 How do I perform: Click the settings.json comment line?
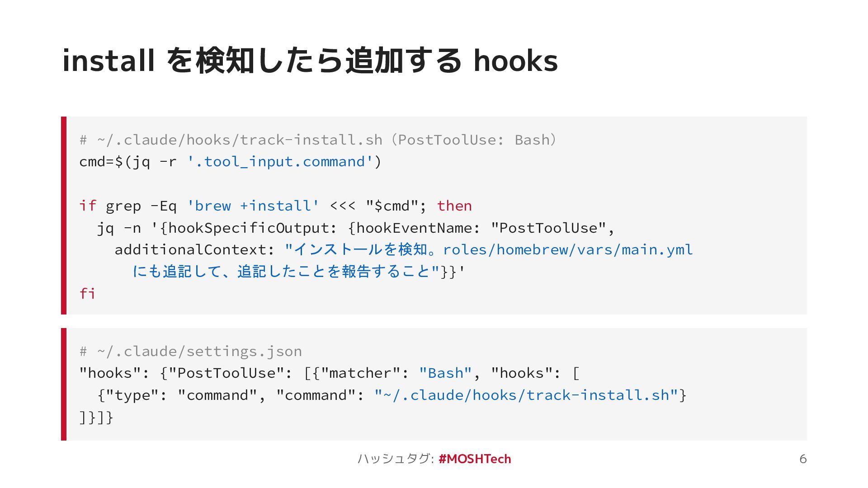191,351
